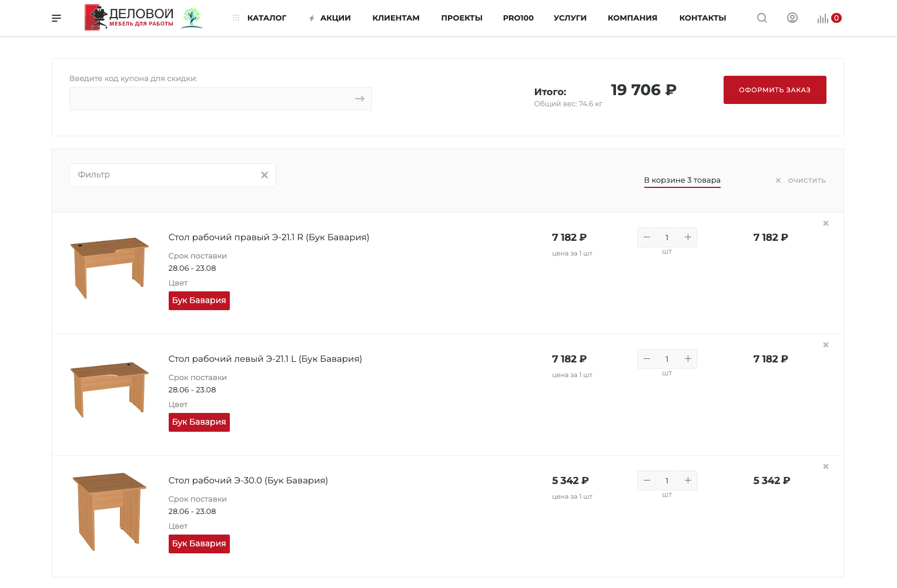Click the search magnifier icon
The image size is (897, 588).
[x=762, y=18]
